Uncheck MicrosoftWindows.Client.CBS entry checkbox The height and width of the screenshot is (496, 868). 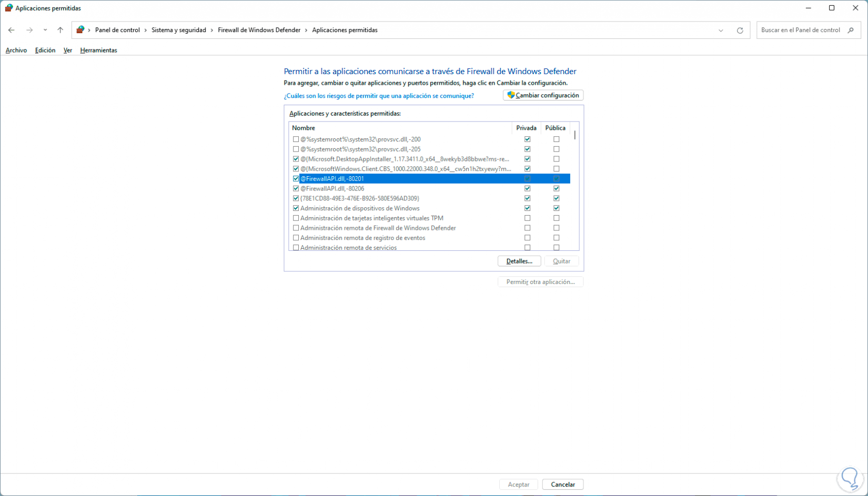click(x=296, y=169)
